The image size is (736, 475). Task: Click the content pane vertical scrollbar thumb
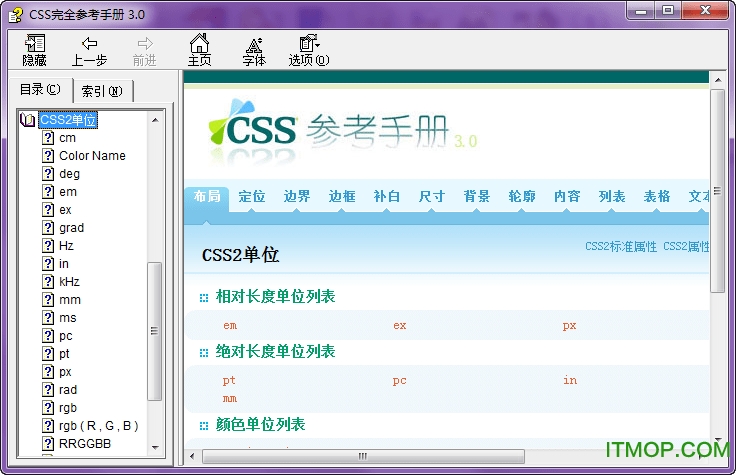point(717,191)
